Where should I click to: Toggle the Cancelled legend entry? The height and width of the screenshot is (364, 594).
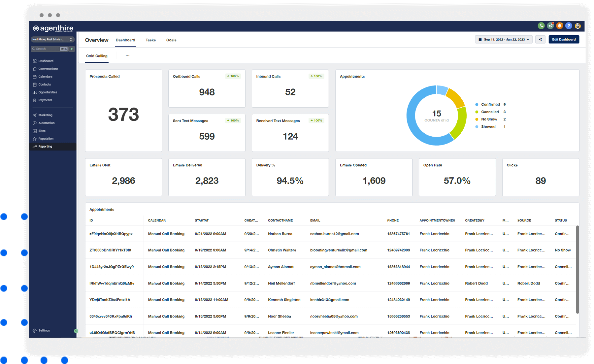pos(490,112)
